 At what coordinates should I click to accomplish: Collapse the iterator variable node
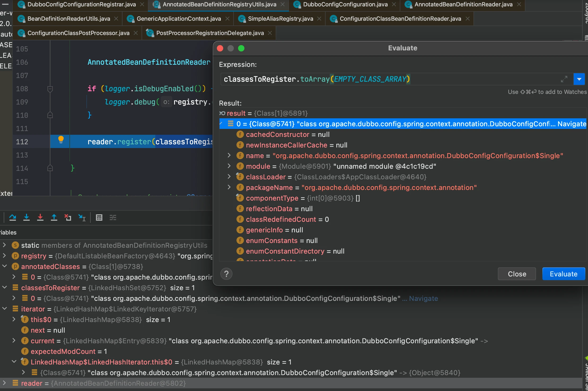[x=4, y=309]
